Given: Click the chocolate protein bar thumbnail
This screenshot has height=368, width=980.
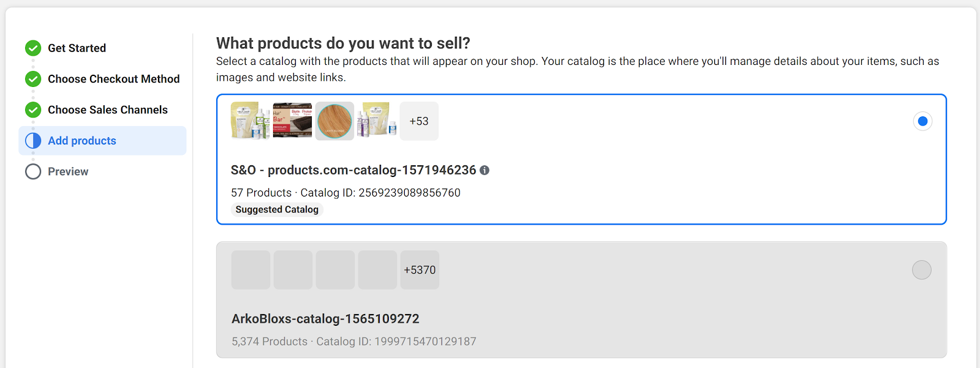Looking at the screenshot, I should [292, 121].
